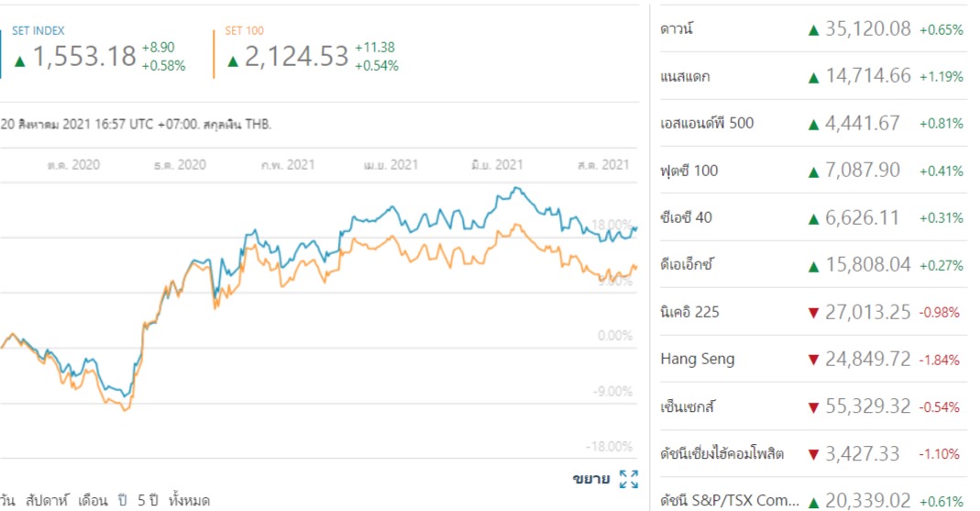Open the ฟุตซี 100 index row
This screenshot has width=980, height=511.
tap(689, 170)
